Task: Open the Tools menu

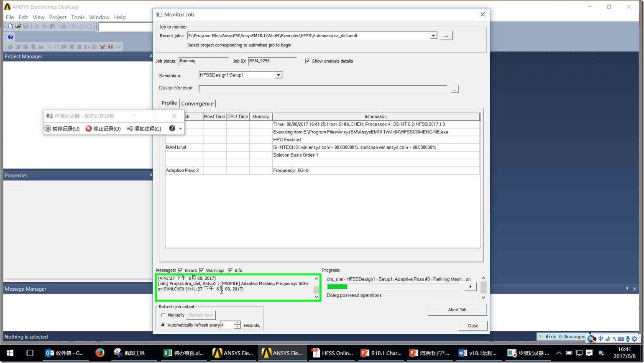Action: [78, 17]
